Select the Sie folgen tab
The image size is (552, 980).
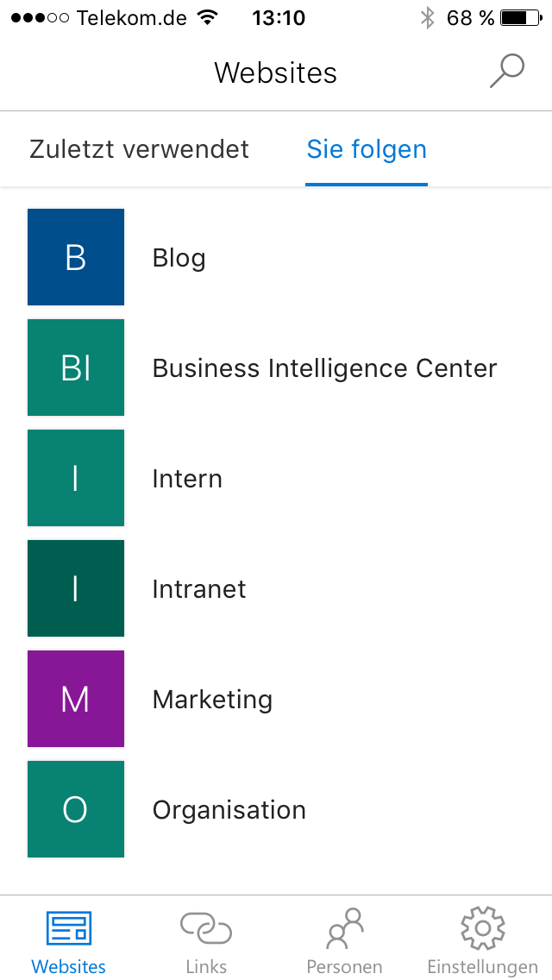tap(367, 149)
